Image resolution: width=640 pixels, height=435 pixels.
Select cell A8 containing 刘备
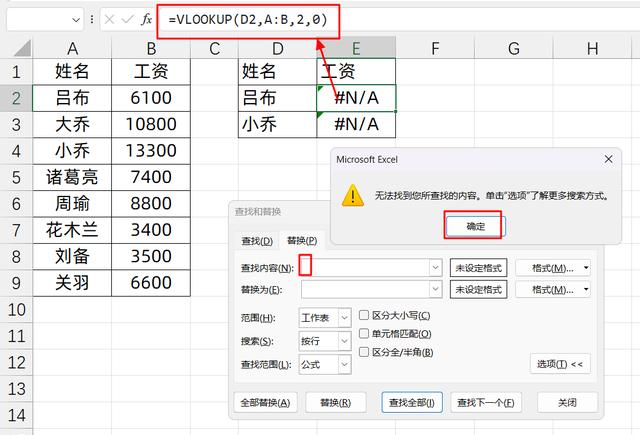72,257
